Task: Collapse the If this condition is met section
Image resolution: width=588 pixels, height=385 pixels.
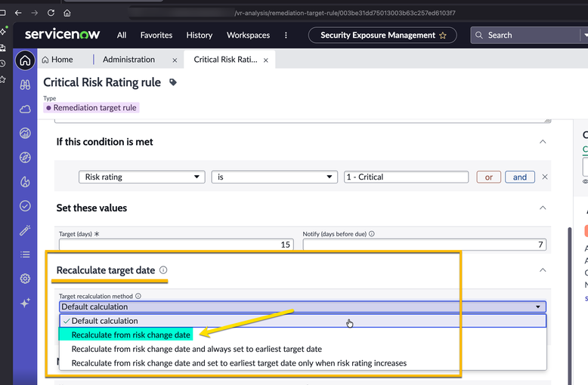Action: click(x=543, y=142)
